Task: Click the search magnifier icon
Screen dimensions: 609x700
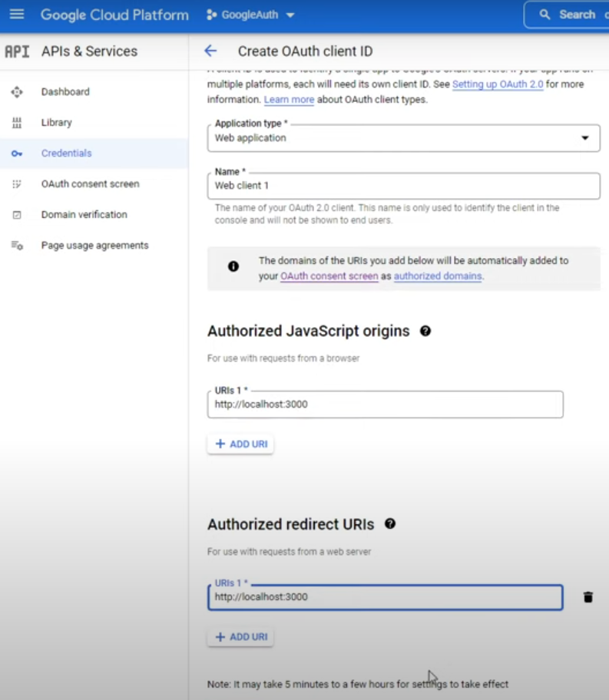Action: coord(545,15)
